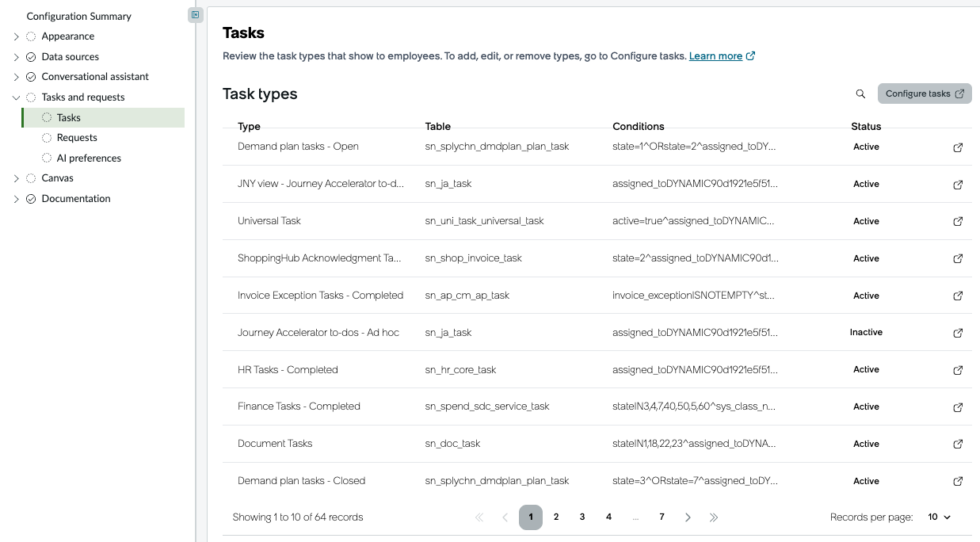Select AI preferences in the sidebar
The height and width of the screenshot is (542, 980).
pos(89,158)
